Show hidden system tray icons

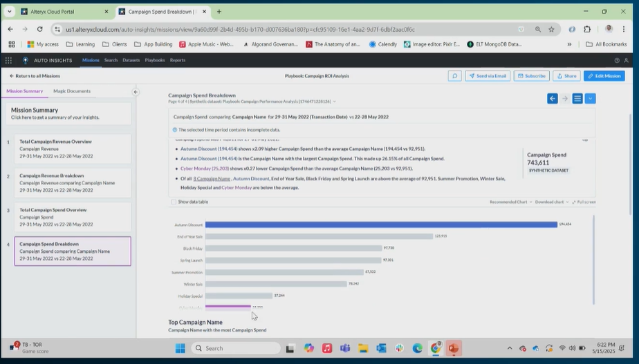point(510,348)
